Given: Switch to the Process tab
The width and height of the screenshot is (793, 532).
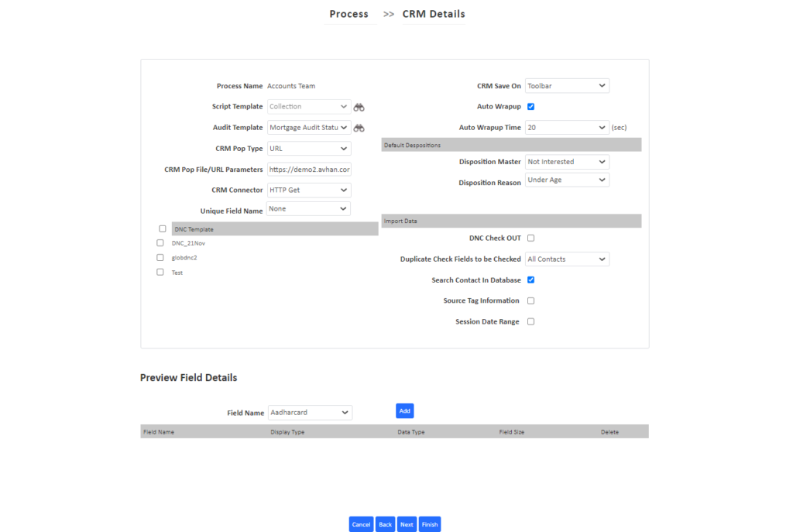Looking at the screenshot, I should click(349, 13).
